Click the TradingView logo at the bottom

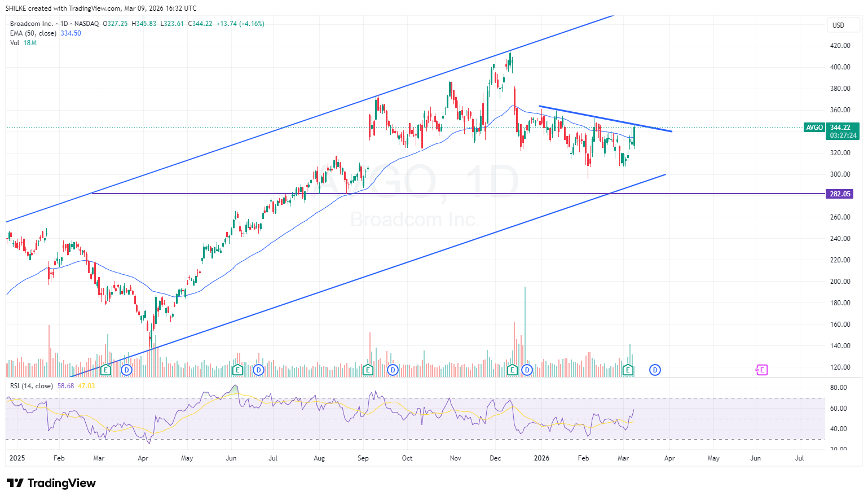[x=51, y=483]
